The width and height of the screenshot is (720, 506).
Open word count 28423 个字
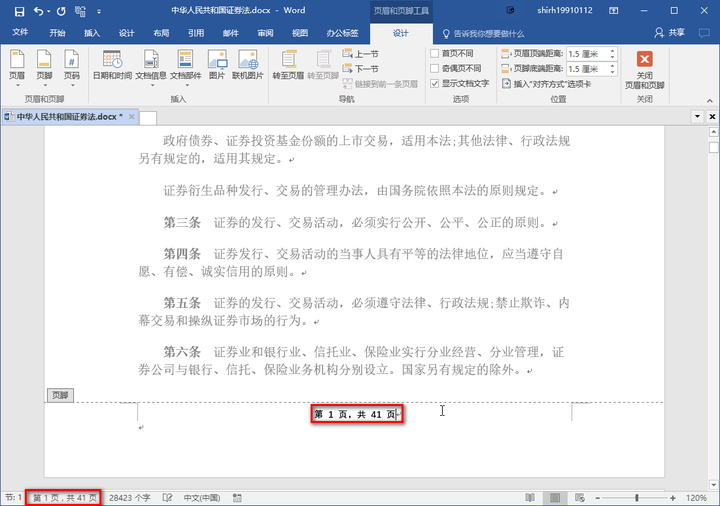pyautogui.click(x=130, y=498)
